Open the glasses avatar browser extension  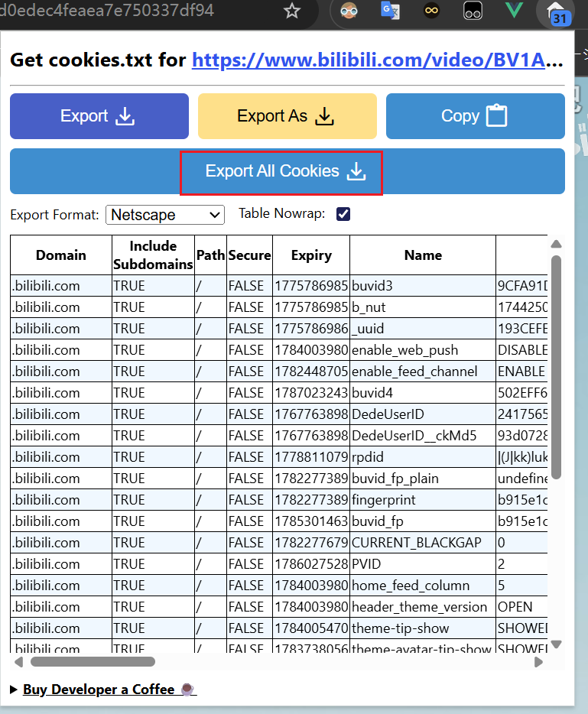tap(349, 11)
